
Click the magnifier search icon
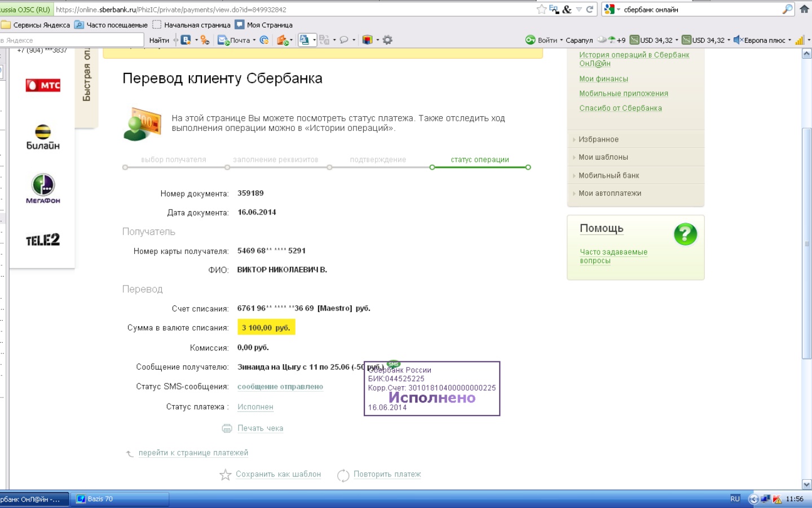click(788, 9)
